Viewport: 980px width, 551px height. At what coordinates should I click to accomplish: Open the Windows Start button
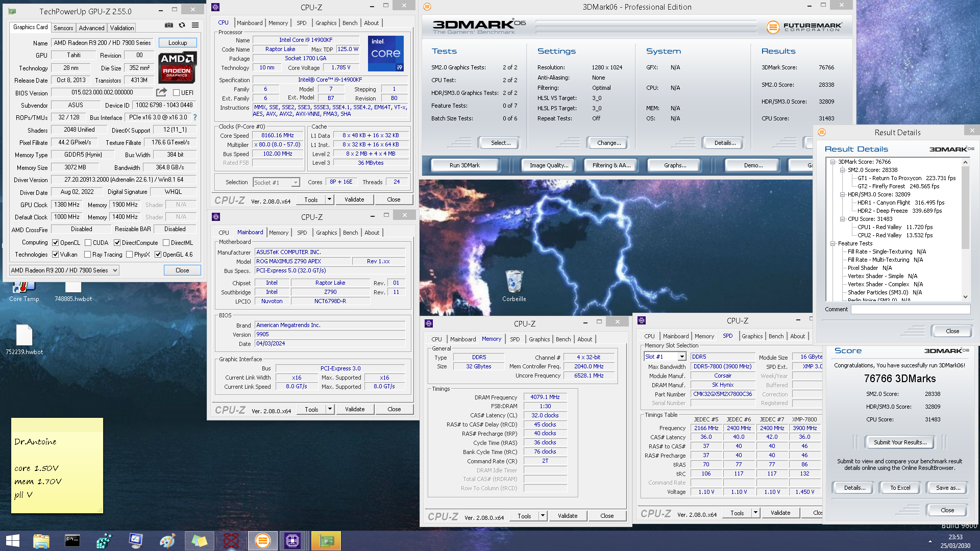coord(13,541)
